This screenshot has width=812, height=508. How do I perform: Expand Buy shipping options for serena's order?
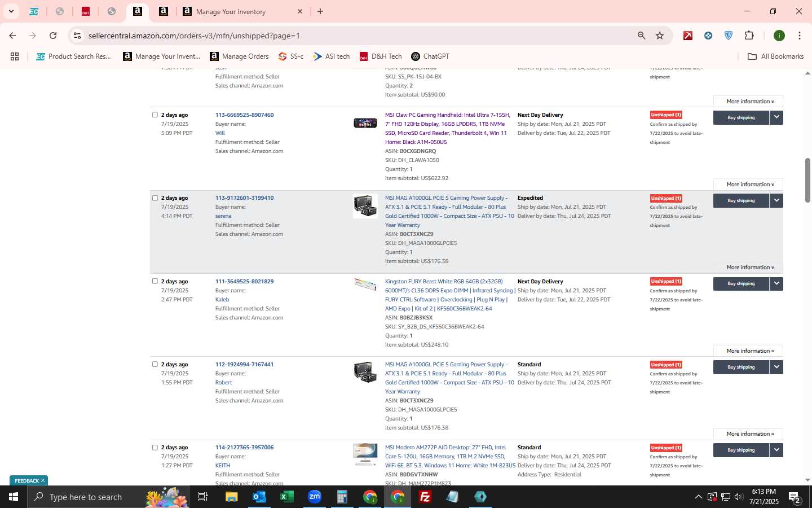click(776, 200)
